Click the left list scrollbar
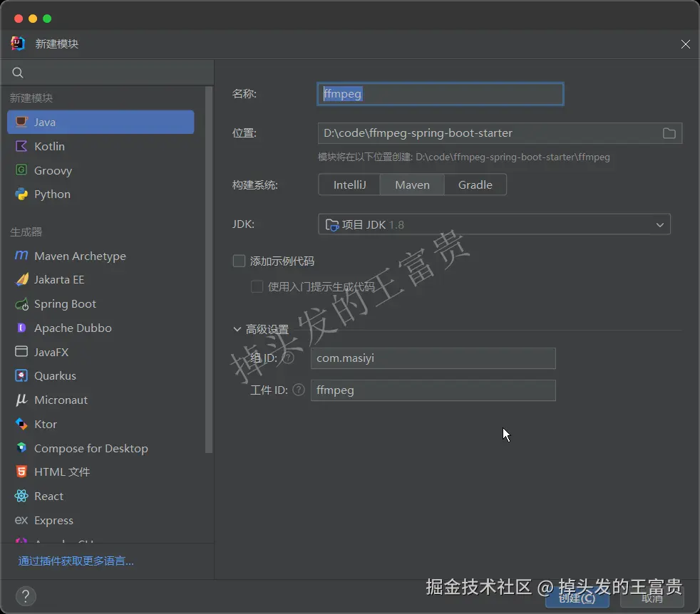 208,270
